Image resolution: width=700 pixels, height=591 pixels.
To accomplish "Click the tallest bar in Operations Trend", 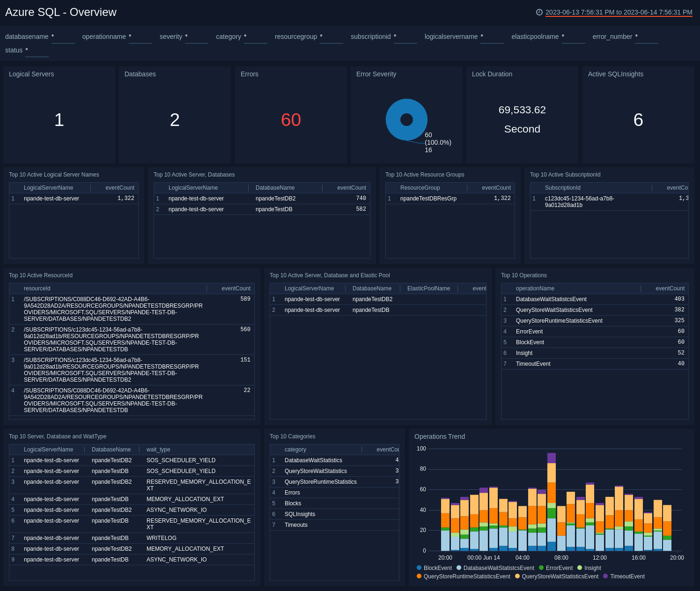I will coord(552,502).
